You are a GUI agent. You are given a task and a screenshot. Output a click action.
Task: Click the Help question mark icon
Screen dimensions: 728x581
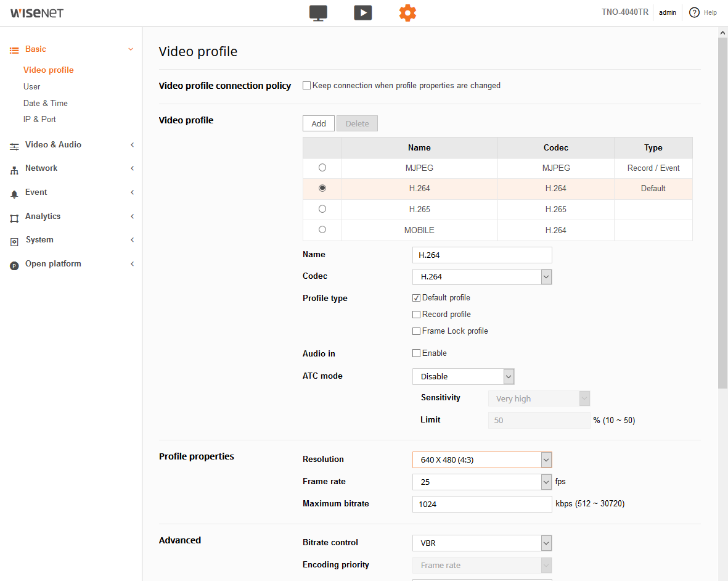[x=694, y=13]
